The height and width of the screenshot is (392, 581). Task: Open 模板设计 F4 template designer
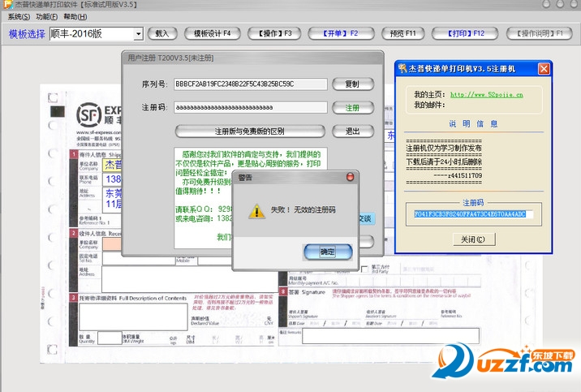click(213, 34)
